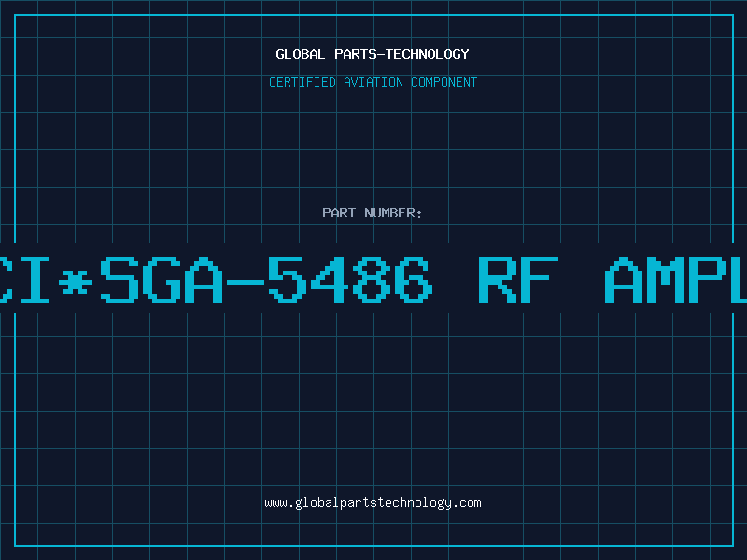Open the www.globalpartstechnology.com link

[373, 503]
